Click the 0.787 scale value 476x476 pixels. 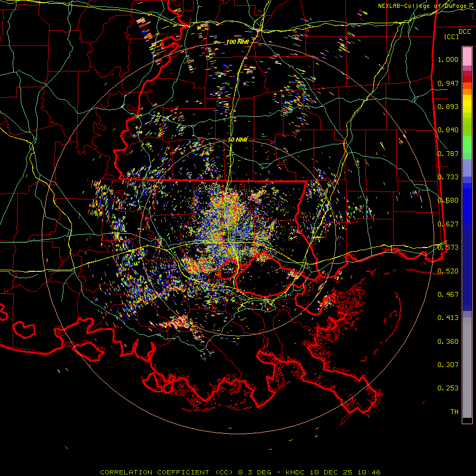click(x=448, y=153)
